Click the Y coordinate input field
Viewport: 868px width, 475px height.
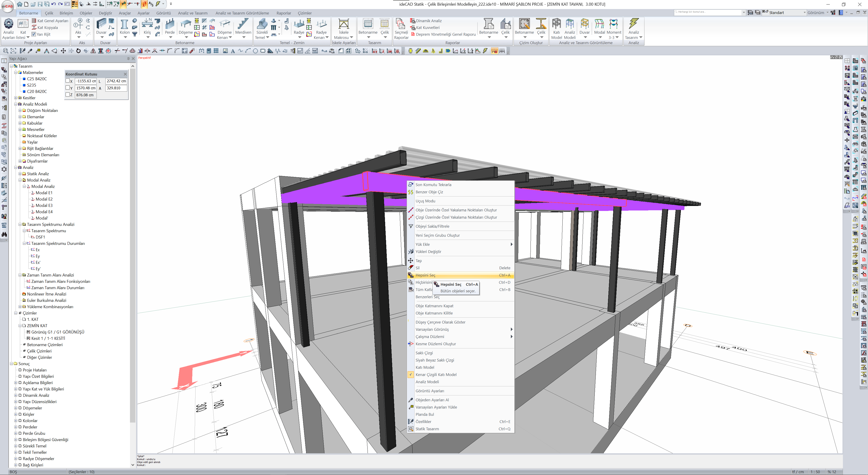pos(86,88)
